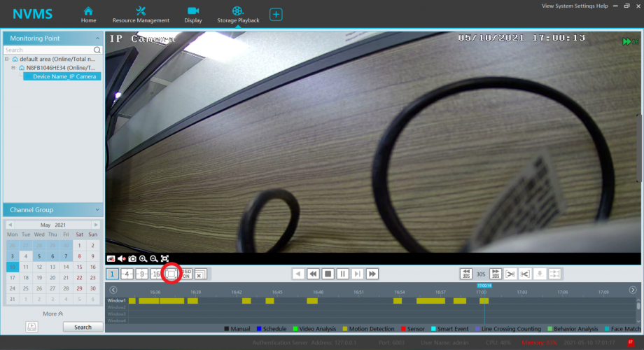The image size is (644, 350).
Task: Open the Resource Management tab
Action: click(x=141, y=14)
